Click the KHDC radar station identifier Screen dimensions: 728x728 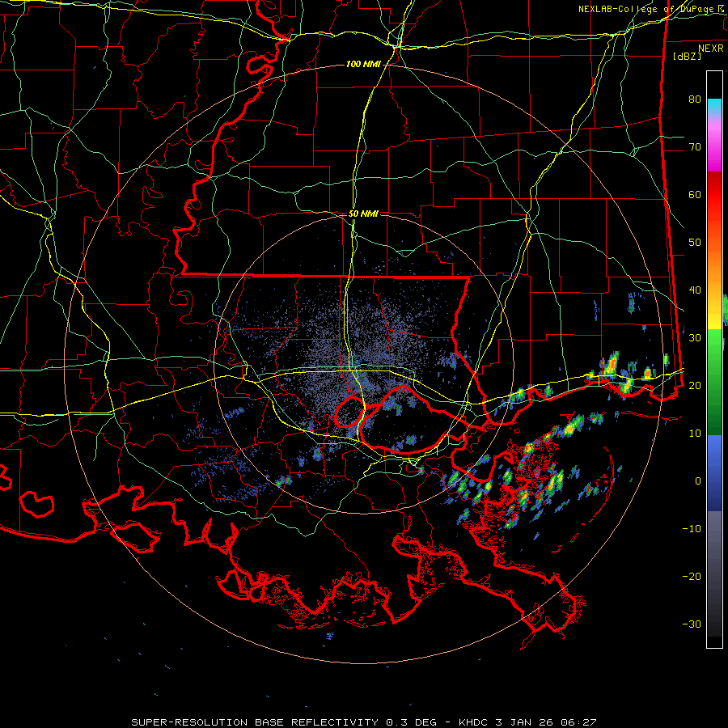[475, 722]
